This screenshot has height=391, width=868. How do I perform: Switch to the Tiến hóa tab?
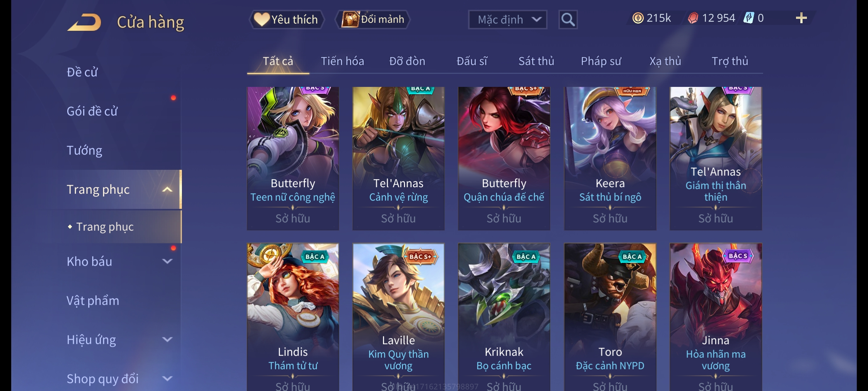click(x=342, y=61)
